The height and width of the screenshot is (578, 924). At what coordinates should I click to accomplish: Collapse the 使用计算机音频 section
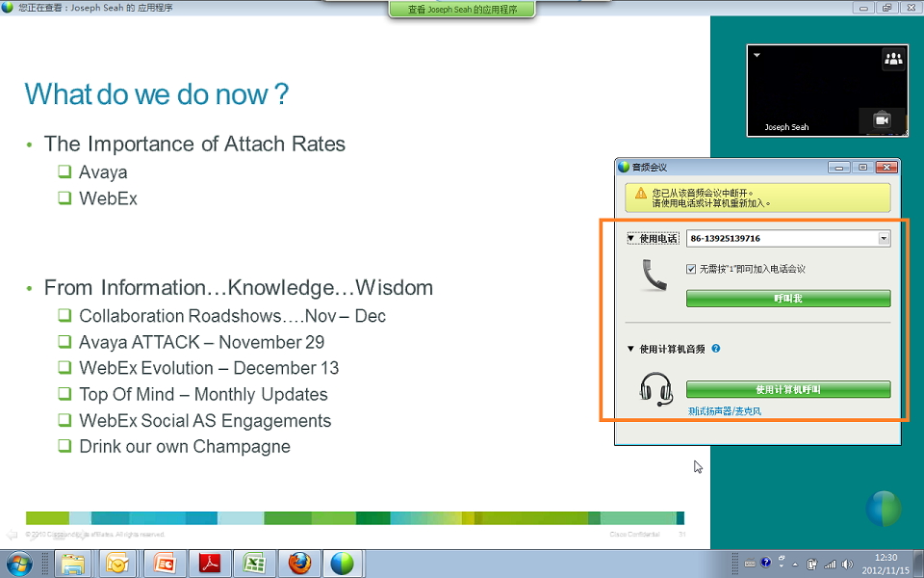pyautogui.click(x=631, y=349)
